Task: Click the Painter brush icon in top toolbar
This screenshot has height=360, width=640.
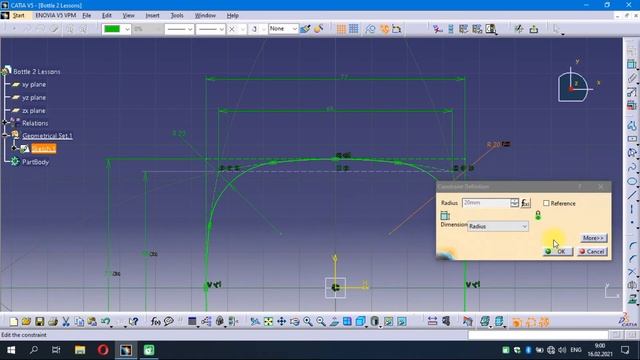Action: [305, 29]
